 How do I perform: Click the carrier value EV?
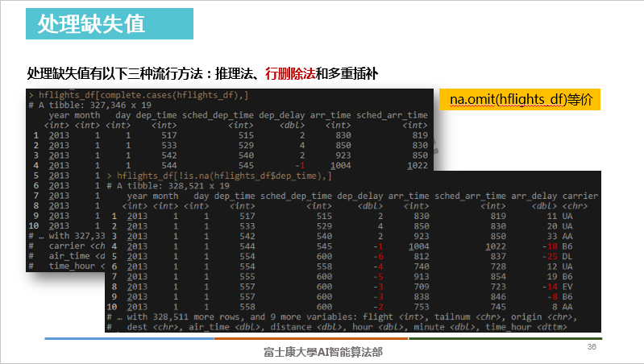[567, 287]
